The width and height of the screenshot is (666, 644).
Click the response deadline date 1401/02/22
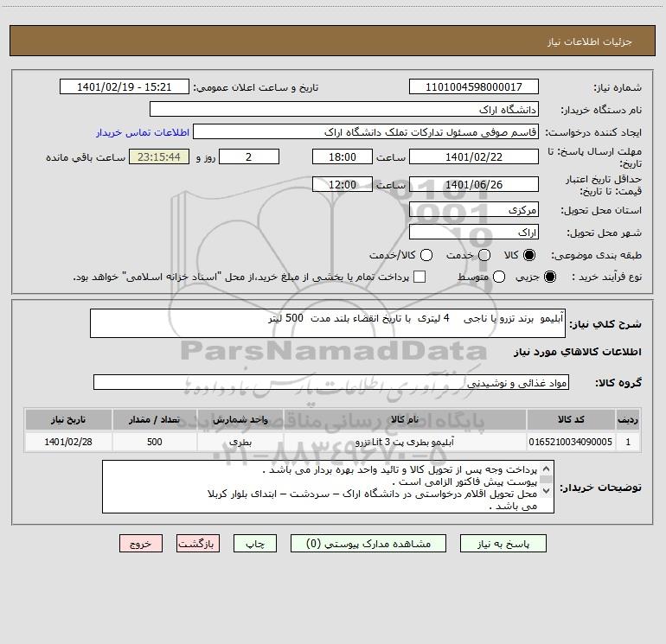pyautogui.click(x=474, y=156)
